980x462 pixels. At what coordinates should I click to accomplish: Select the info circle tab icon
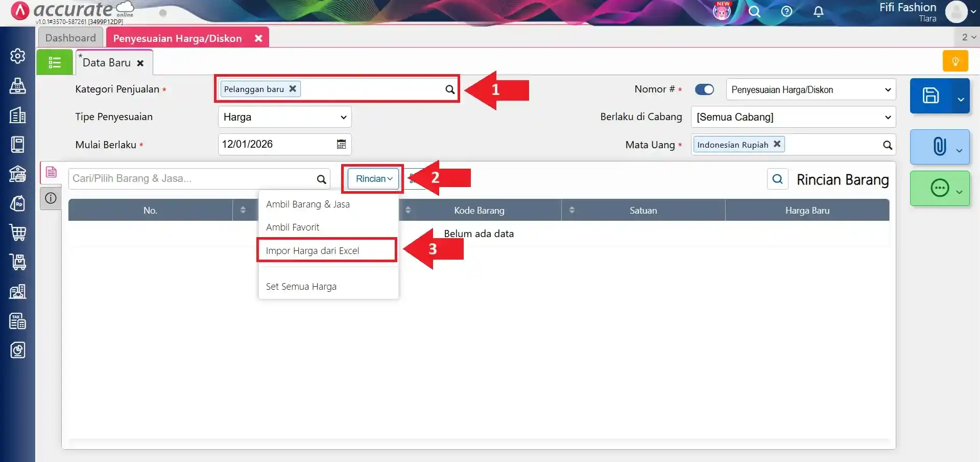click(x=51, y=198)
